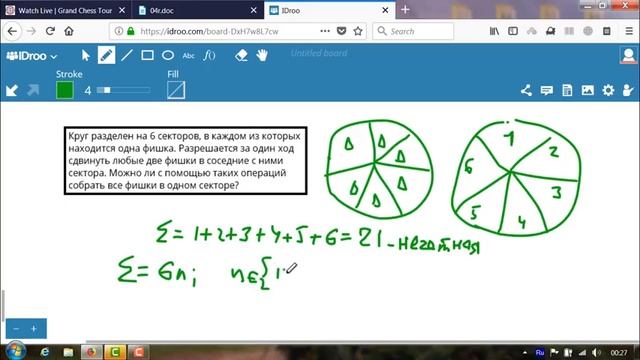
Task: Open the board settings gear
Action: [608, 90]
